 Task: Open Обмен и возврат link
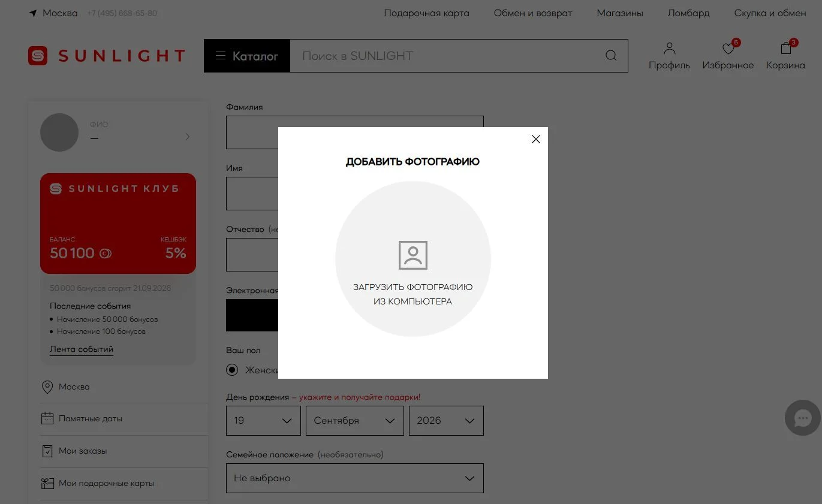point(533,13)
